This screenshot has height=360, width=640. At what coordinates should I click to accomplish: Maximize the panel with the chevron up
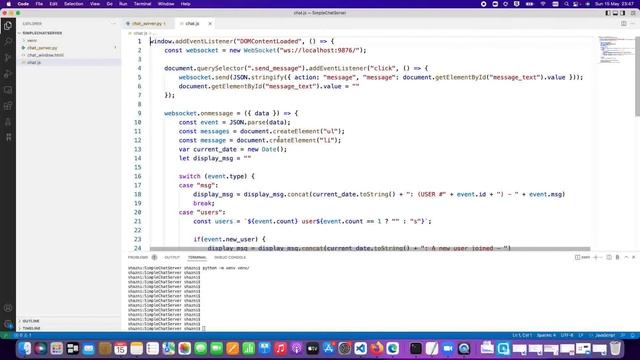click(x=626, y=257)
